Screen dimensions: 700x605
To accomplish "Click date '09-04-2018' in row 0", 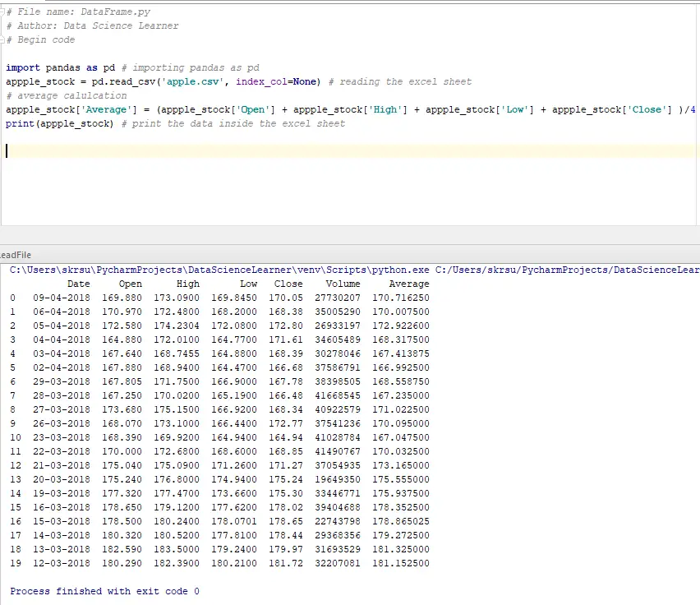I will coord(62,298).
